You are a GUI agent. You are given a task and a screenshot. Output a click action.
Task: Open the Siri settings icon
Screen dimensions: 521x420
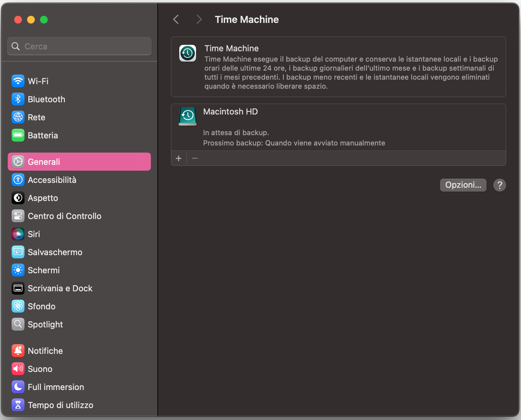pyautogui.click(x=18, y=234)
